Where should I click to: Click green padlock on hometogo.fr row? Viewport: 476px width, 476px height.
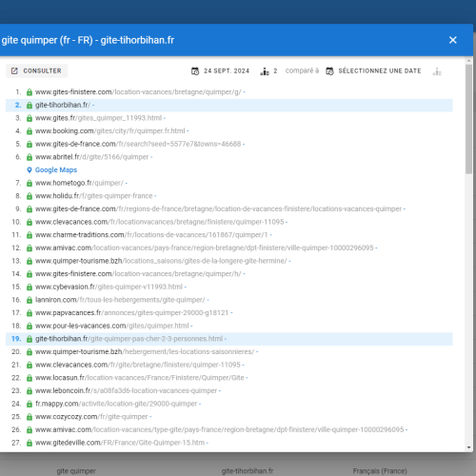coord(30,184)
